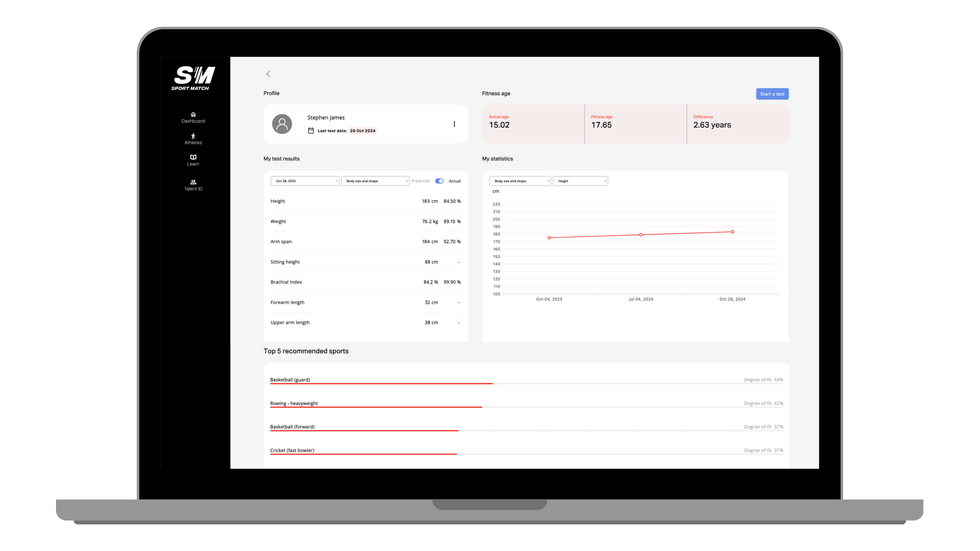This screenshot has height=551, width=980.
Task: Click the Rowing - heavyweight fit bar
Action: [x=527, y=407]
